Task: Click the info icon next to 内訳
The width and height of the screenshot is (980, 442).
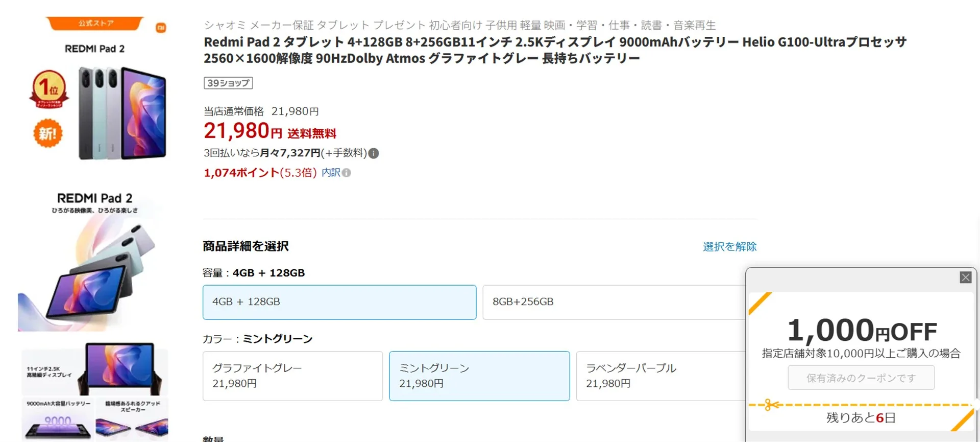Action: point(347,173)
